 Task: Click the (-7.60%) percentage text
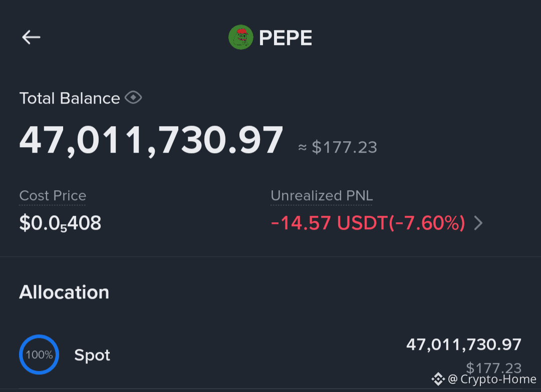point(427,223)
